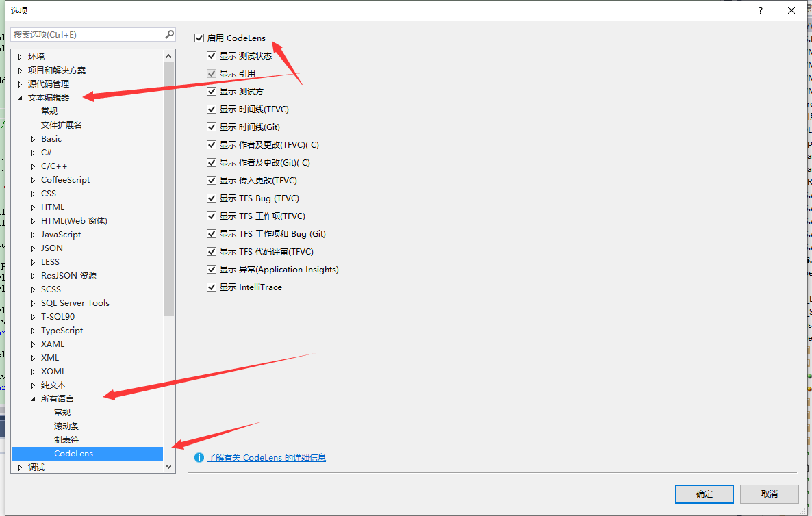This screenshot has height=516, width=812.
Task: Collapse the 所有语言 section
Action: (x=33, y=398)
